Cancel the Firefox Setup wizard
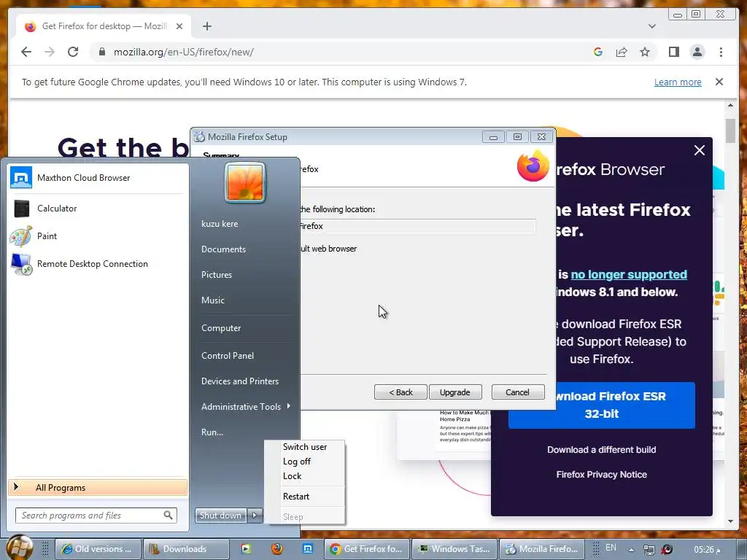The height and width of the screenshot is (560, 747). tap(517, 392)
